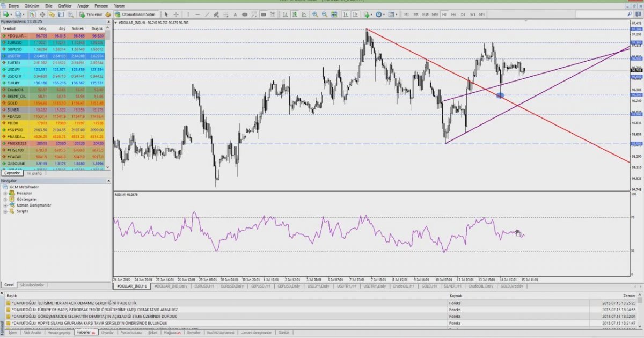Select the EURUSD row in Market Watch
Screen dimensions: 644x338
[x=53, y=42]
